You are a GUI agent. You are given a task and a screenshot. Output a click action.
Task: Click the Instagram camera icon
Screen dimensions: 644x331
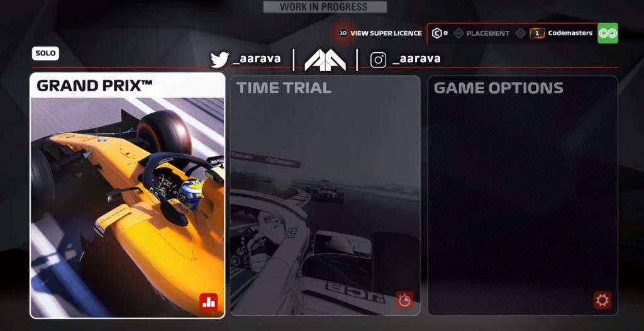(378, 60)
